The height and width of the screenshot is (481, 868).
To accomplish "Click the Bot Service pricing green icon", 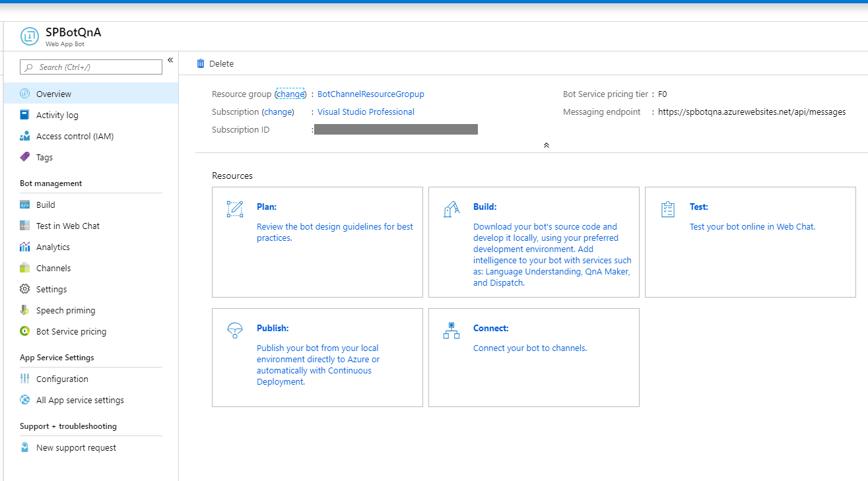I will point(24,331).
